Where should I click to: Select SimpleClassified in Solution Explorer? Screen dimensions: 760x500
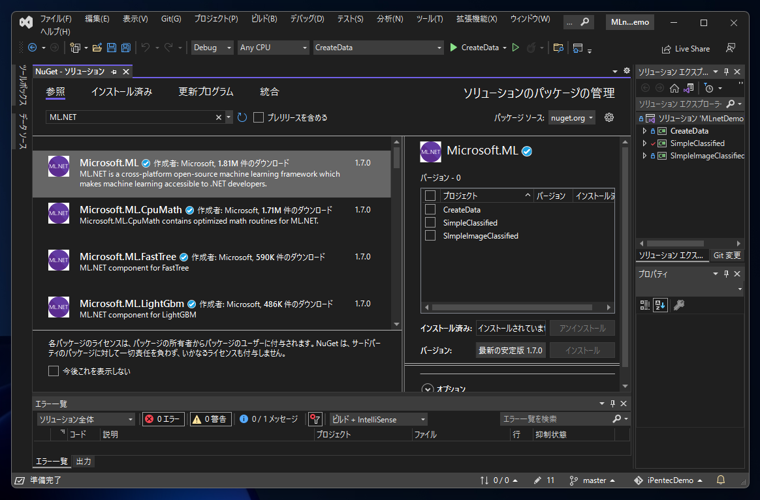point(697,143)
